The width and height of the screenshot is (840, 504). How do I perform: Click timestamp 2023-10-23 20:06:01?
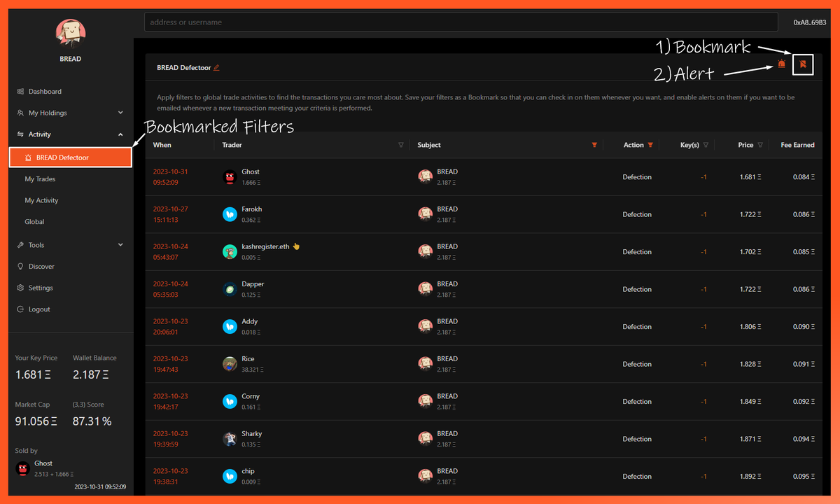coord(171,327)
